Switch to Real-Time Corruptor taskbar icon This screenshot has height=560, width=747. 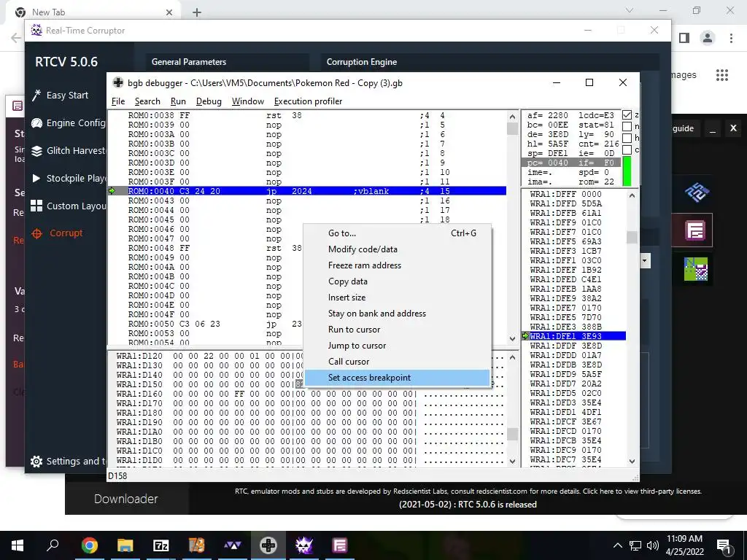[x=304, y=545]
